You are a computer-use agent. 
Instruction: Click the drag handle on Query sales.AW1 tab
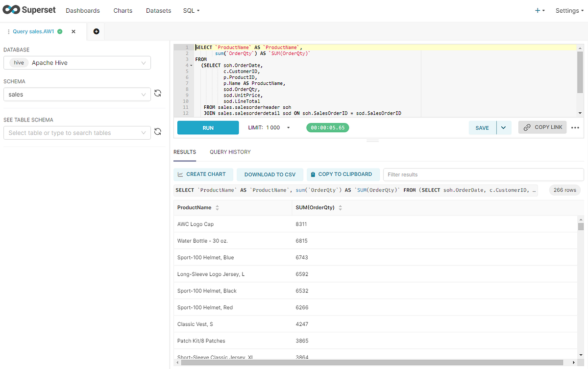(9, 30)
